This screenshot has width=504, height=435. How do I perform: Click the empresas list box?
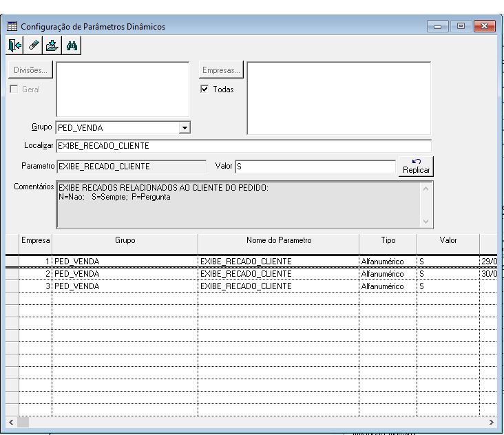tap(339, 98)
